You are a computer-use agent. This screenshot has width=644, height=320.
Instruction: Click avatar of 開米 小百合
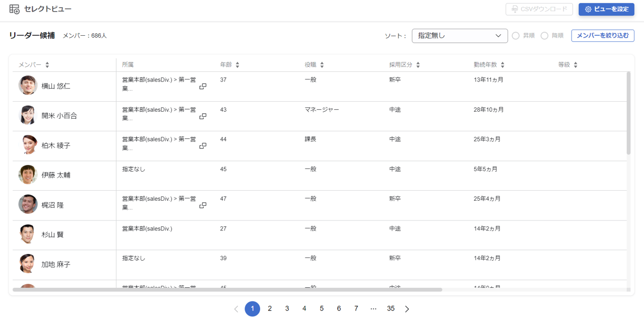pos(28,115)
